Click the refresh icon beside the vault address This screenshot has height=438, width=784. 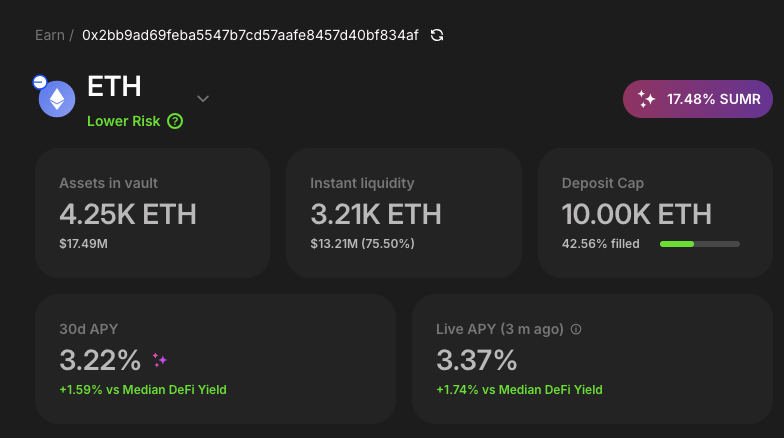point(437,35)
